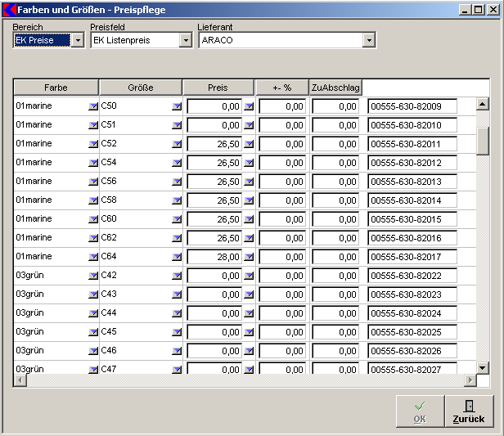Open Preis picker arrow in row C42
Screen dimensions: 504x436
click(249, 276)
